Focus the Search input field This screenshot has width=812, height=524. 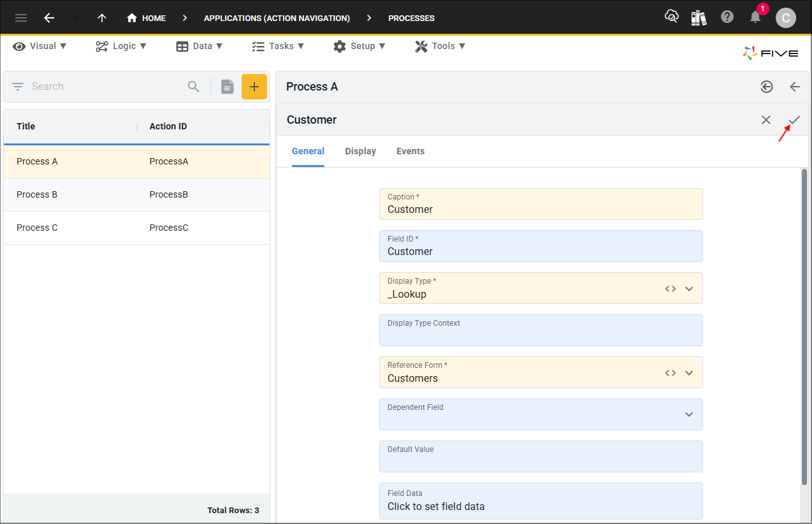point(105,87)
